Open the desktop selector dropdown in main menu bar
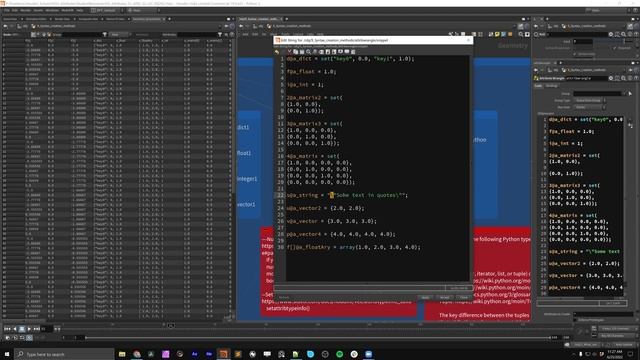Screen dimensions: 640x360 (x=107, y=10)
